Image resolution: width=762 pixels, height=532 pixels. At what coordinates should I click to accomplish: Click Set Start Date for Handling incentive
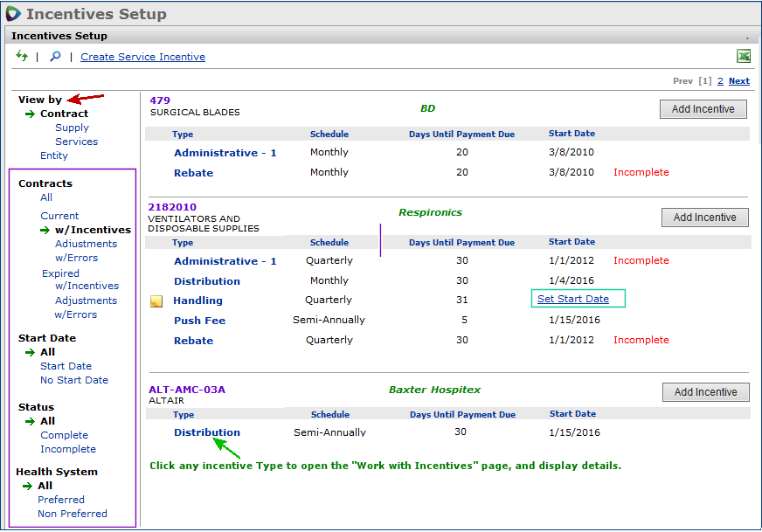click(573, 299)
